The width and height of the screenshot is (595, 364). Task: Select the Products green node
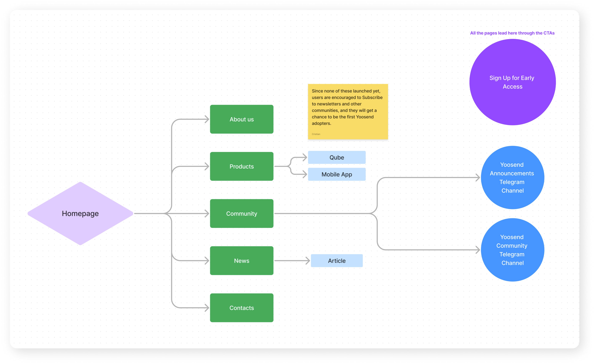click(241, 166)
